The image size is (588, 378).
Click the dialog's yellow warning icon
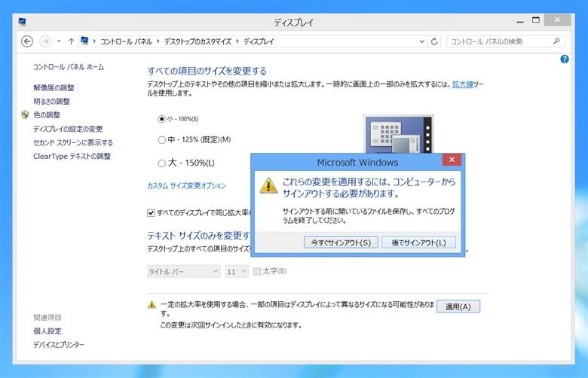(x=268, y=185)
